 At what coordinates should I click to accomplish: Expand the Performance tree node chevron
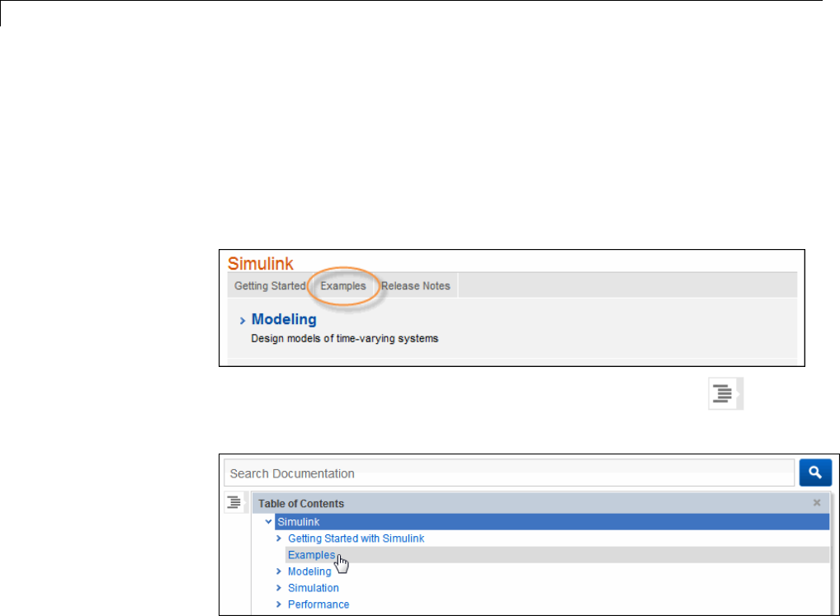pos(279,604)
